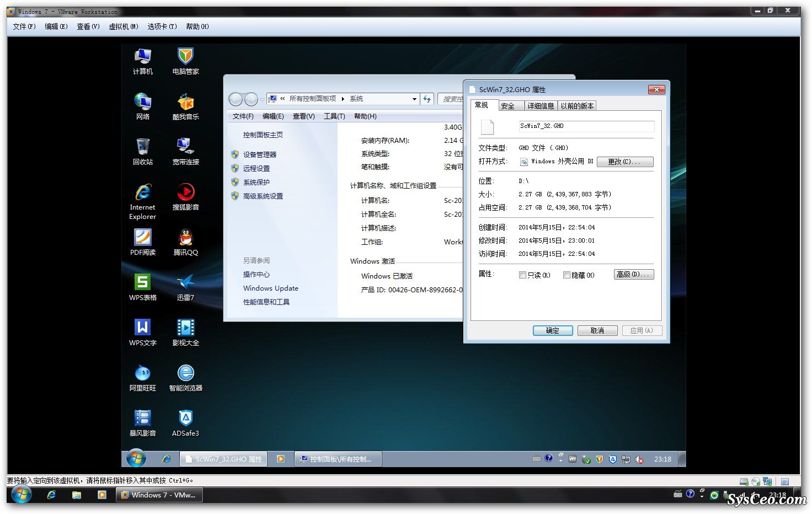This screenshot has width=812, height=514.
Task: Click refresh button beside the address bar
Action: coord(427,99)
